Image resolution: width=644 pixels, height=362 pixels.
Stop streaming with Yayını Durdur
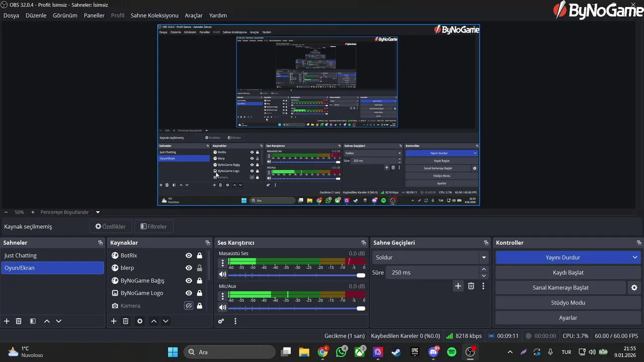[x=563, y=257]
